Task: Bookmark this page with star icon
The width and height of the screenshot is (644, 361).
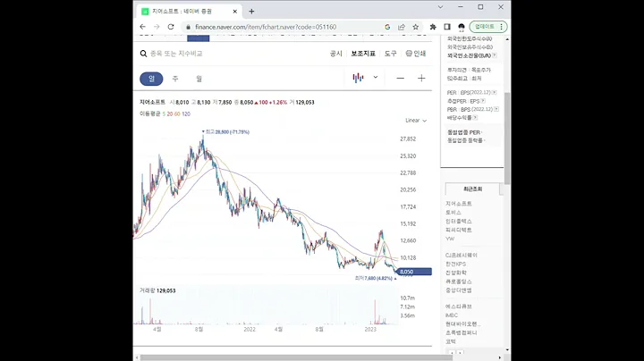Action: [x=415, y=27]
